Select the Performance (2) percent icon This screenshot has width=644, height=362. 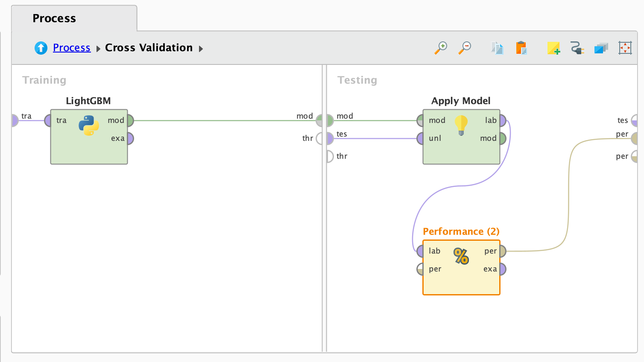point(461,256)
